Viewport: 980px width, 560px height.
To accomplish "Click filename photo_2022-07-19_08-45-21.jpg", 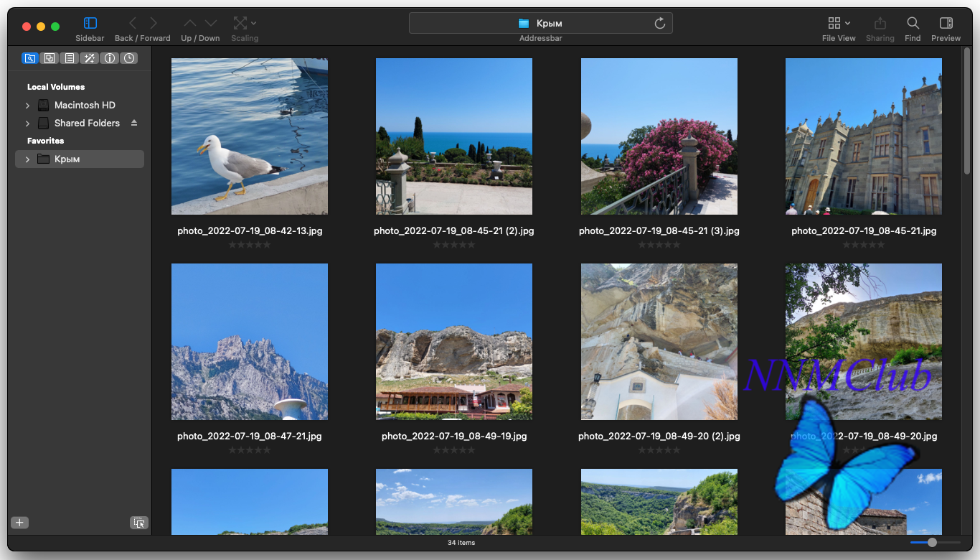I will coord(864,231).
